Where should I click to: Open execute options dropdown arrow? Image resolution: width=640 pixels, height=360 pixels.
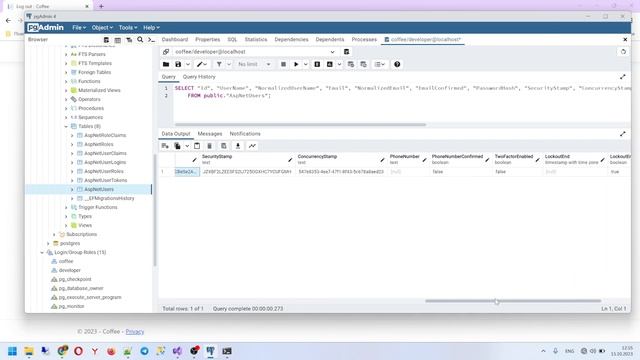coord(306,64)
